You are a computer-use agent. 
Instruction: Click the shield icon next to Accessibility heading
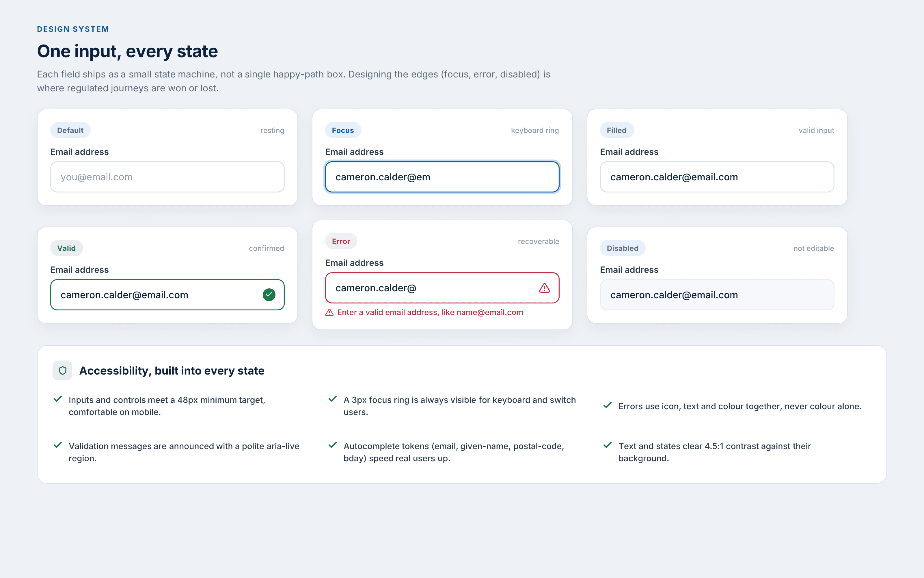pos(62,370)
